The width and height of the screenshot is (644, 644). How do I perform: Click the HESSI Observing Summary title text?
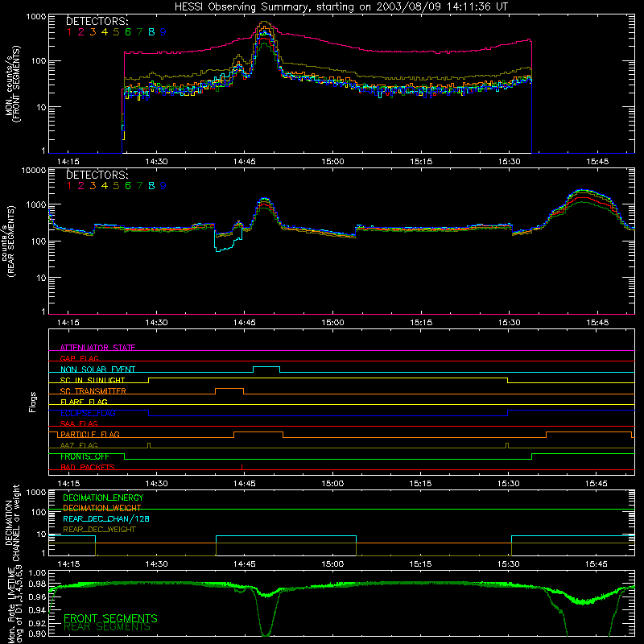point(341,6)
